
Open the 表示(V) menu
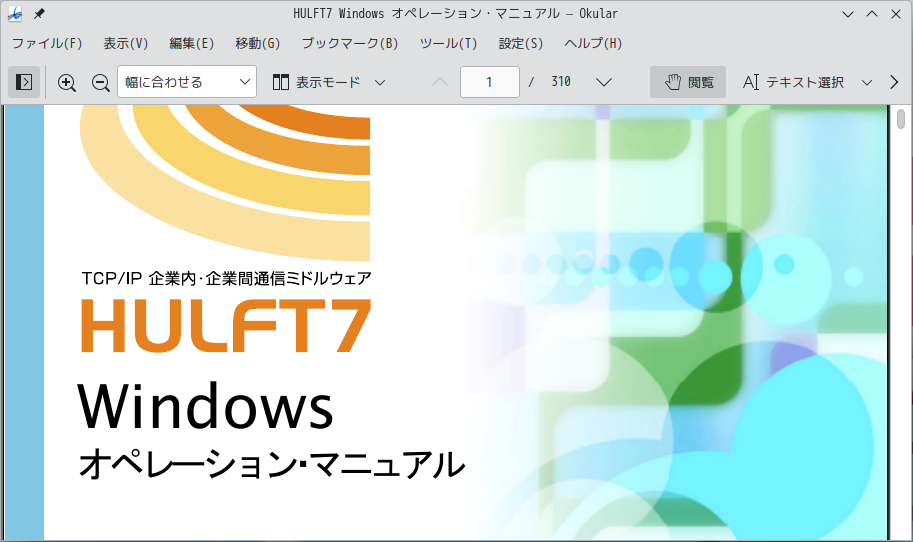point(126,44)
